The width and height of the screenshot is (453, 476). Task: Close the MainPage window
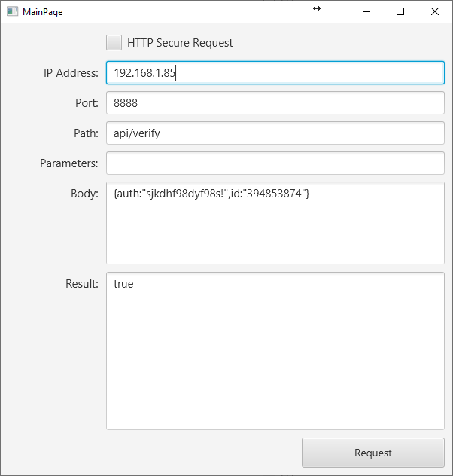pos(435,11)
